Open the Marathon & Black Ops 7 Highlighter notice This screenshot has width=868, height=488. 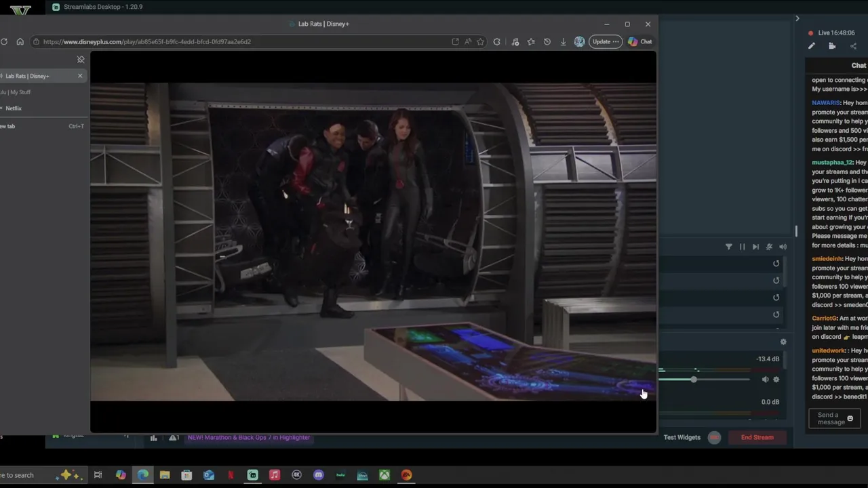pos(249,437)
